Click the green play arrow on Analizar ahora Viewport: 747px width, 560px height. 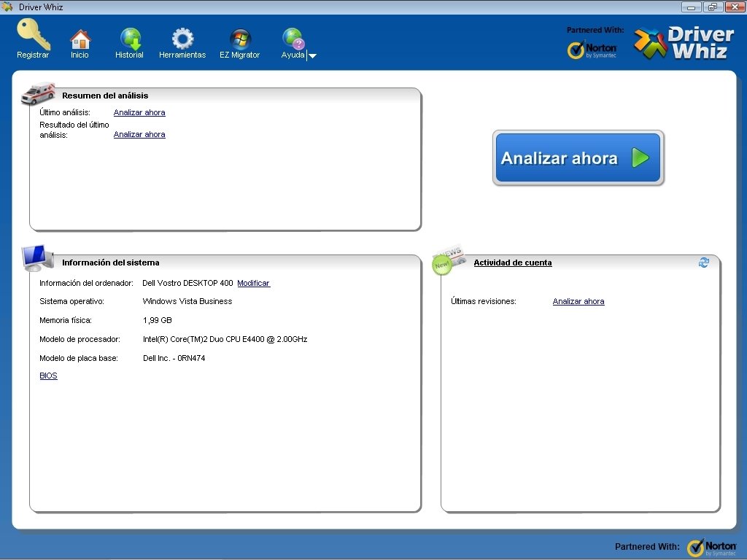(x=640, y=157)
